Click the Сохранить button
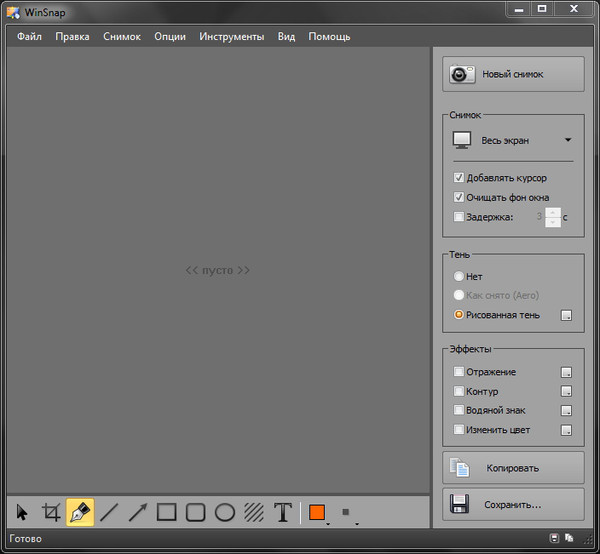This screenshot has height=554, width=600. pos(513,504)
